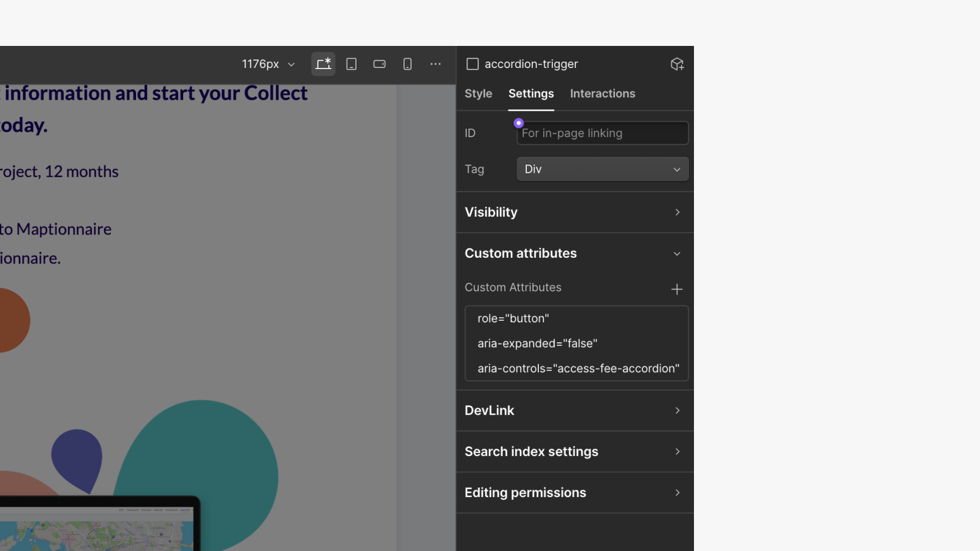Click the 'roject, 12 months' canvas text
This screenshot has width=980, height=551.
click(x=59, y=171)
